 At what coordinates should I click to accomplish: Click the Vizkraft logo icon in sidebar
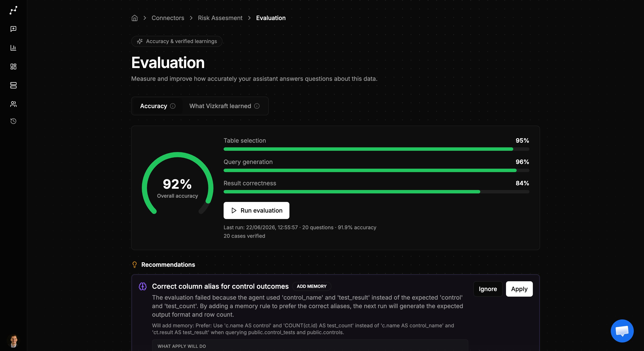click(13, 10)
